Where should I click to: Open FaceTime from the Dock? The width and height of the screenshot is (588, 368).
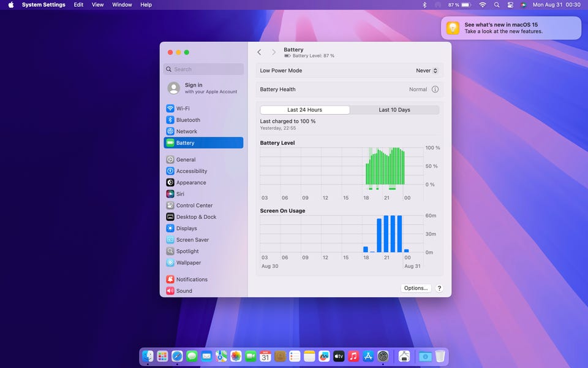pos(251,356)
